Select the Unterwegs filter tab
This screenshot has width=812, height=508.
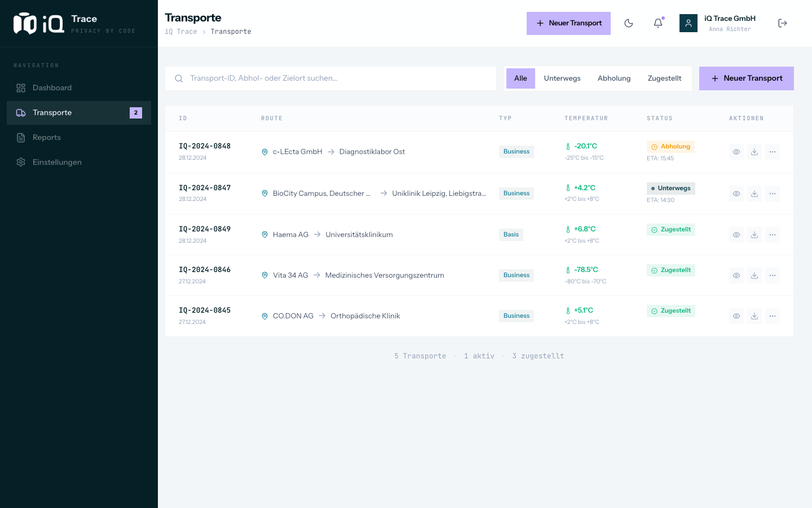pos(562,78)
